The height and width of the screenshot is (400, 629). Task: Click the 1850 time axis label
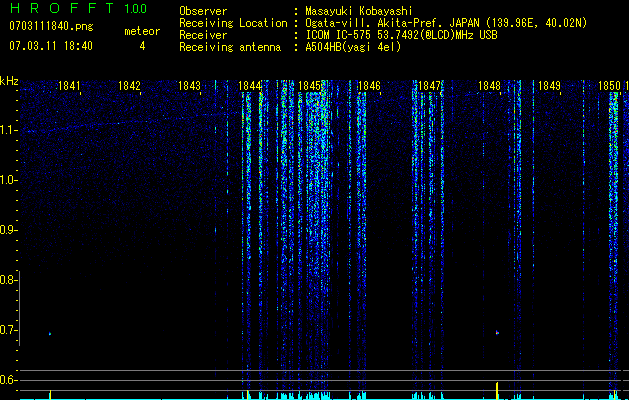click(x=609, y=86)
